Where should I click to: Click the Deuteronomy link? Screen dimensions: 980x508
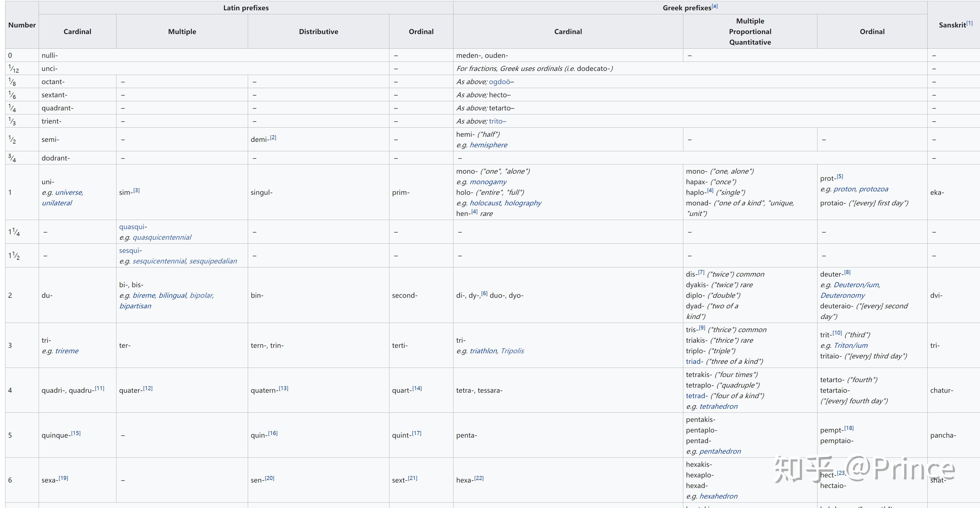coord(842,295)
